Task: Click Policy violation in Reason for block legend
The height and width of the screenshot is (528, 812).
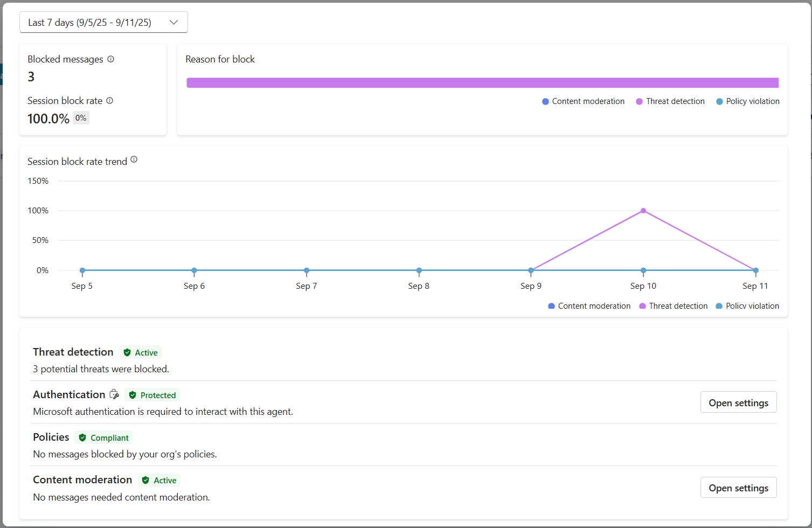Action: (748, 101)
